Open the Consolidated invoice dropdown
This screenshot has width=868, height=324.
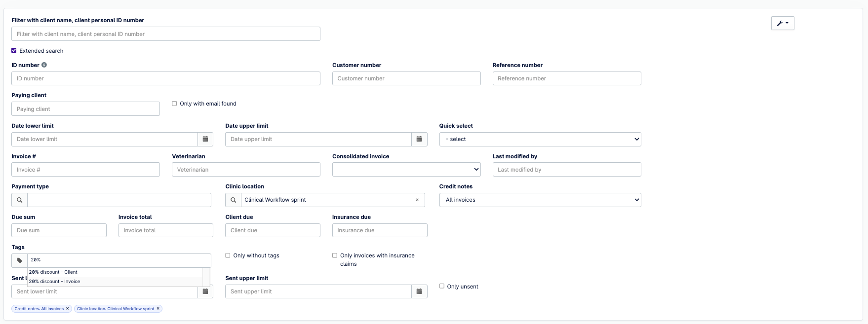[406, 170]
